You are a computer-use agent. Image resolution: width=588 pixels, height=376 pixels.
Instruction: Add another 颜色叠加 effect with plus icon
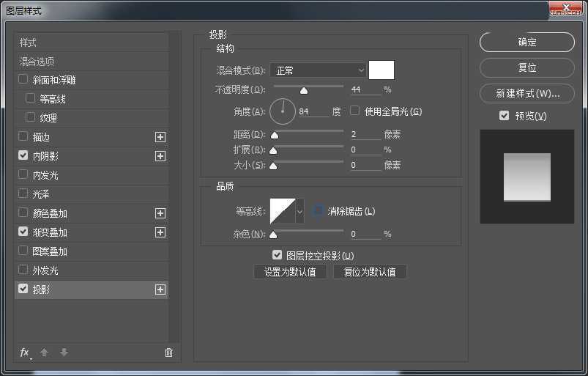160,213
